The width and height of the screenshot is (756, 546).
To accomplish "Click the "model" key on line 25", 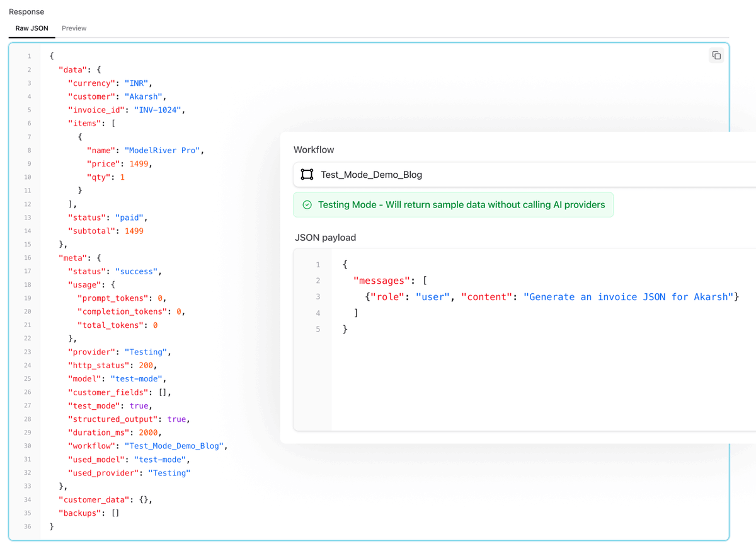I will [84, 379].
